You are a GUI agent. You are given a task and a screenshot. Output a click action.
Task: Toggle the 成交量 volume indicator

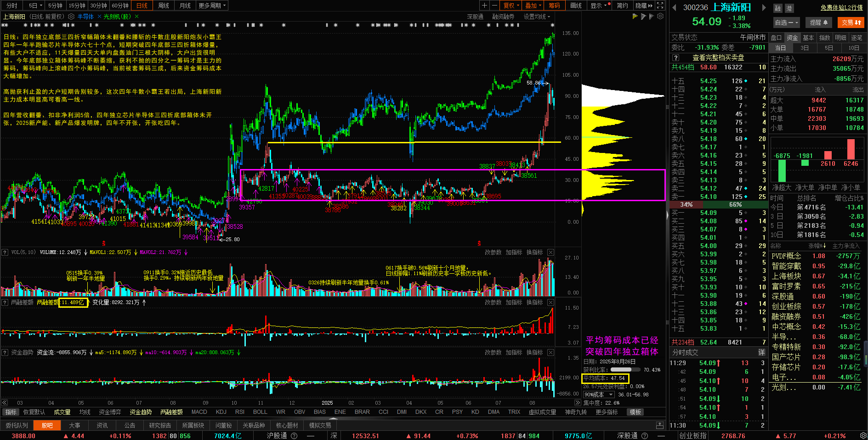(62, 412)
